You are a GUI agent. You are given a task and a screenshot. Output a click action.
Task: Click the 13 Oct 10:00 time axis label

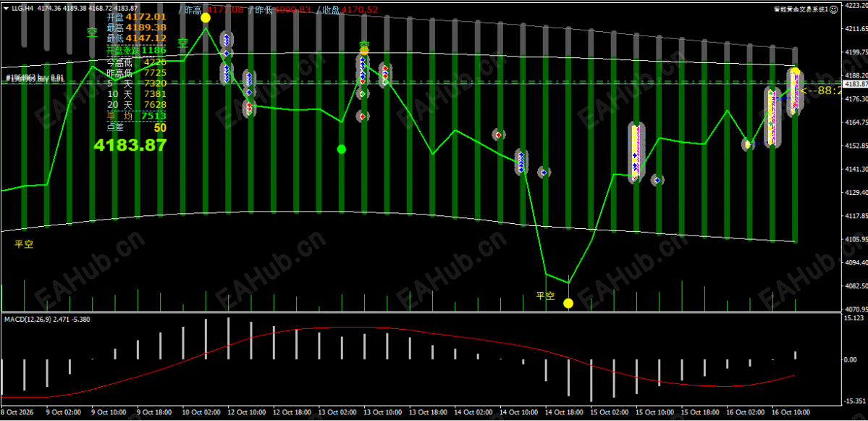pyautogui.click(x=387, y=413)
